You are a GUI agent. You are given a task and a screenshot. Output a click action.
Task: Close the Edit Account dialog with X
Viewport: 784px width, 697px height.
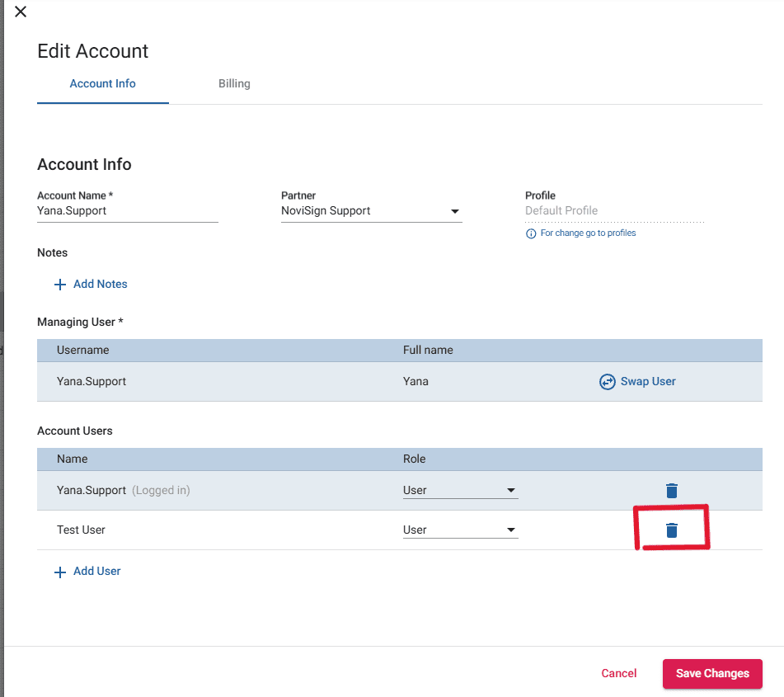coord(21,12)
